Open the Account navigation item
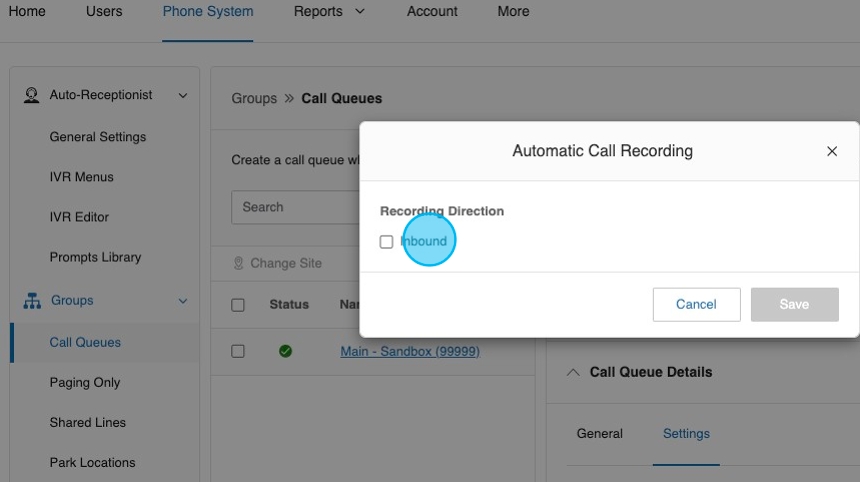This screenshot has width=860, height=482. [x=432, y=12]
